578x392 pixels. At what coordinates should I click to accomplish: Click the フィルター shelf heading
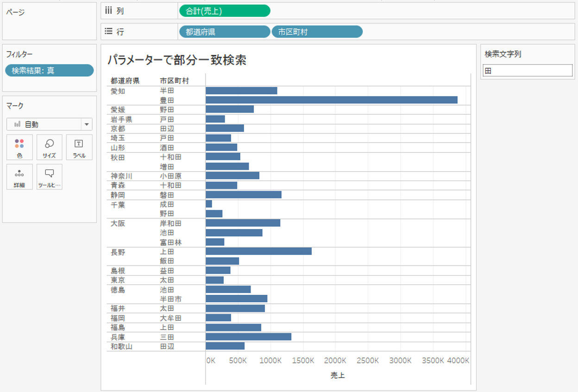(x=19, y=54)
